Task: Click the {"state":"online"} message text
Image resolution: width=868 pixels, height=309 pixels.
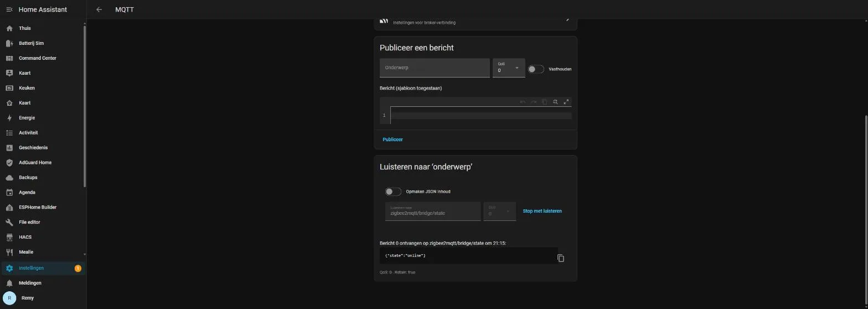Action: click(x=405, y=255)
